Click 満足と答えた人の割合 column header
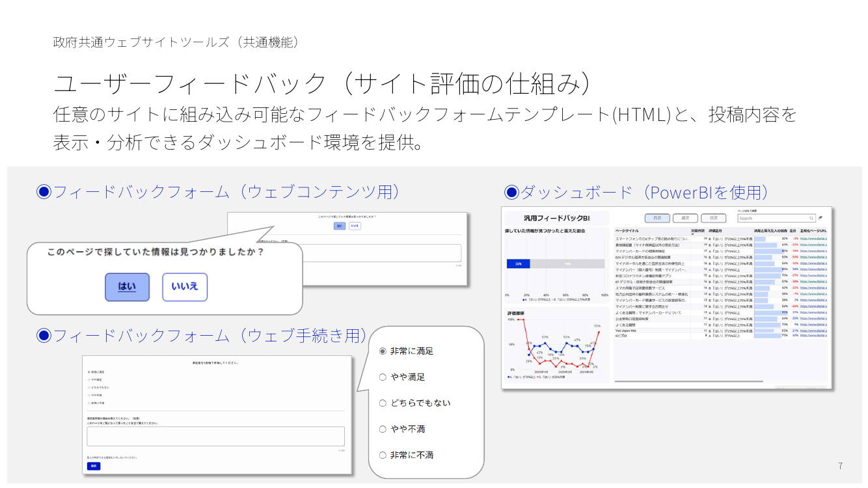This screenshot has width=868, height=488. click(x=770, y=231)
